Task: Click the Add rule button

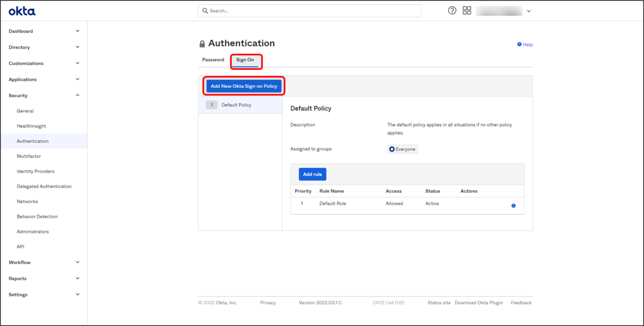Action: click(x=312, y=174)
